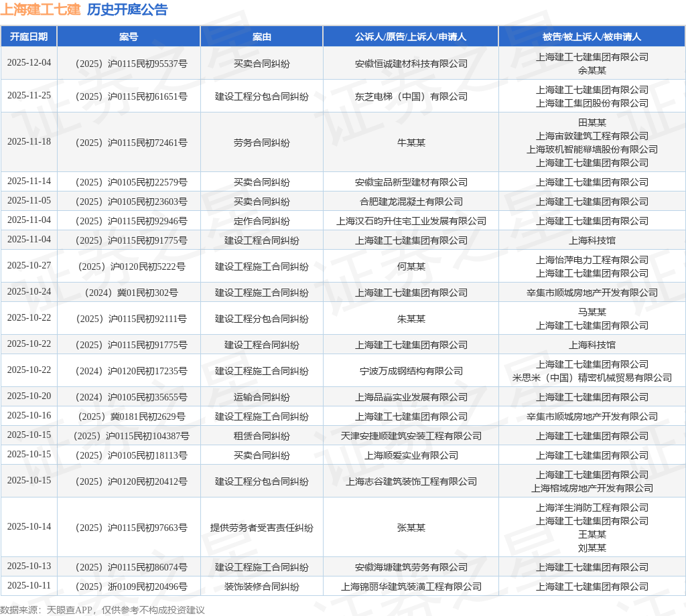The height and width of the screenshot is (616, 686).
Task: Click the "案号" column header
Action: click(x=129, y=36)
